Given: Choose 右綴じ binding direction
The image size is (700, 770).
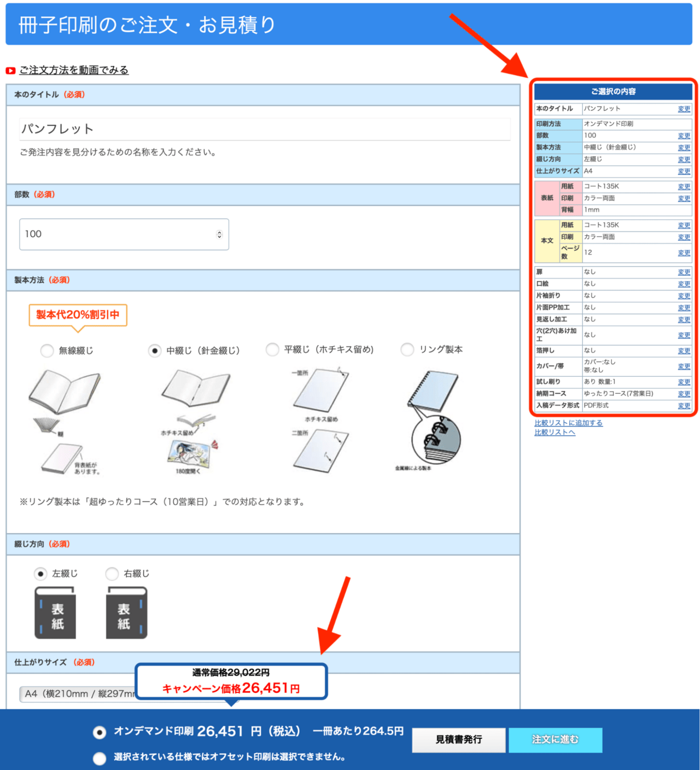Looking at the screenshot, I should (113, 574).
